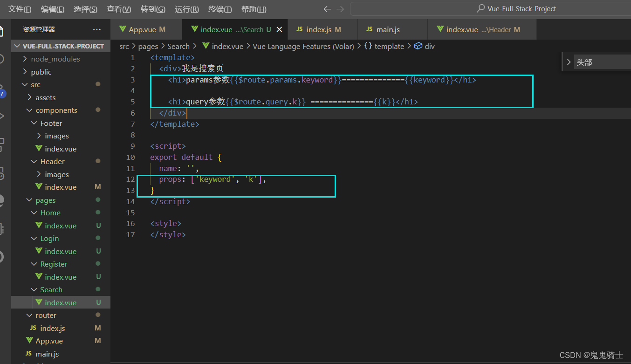Image resolution: width=631 pixels, height=364 pixels.
Task: Place cursor on the props: ['keyword', 'k'] line
Action: pos(212,179)
